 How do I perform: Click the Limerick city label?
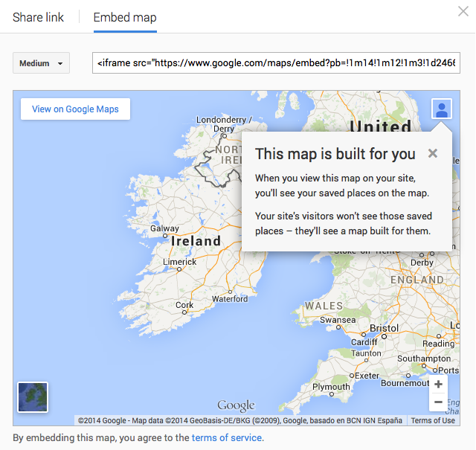pos(180,262)
